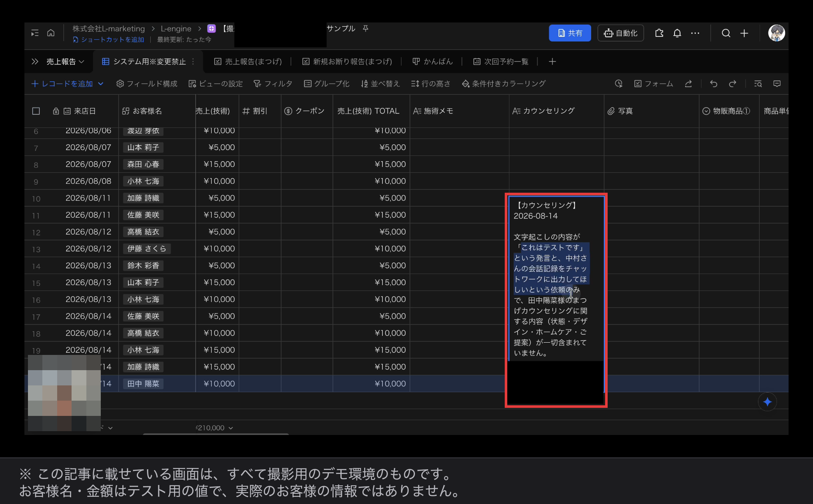The image size is (813, 504).
Task: Open search with the magnifier icon
Action: point(726,33)
